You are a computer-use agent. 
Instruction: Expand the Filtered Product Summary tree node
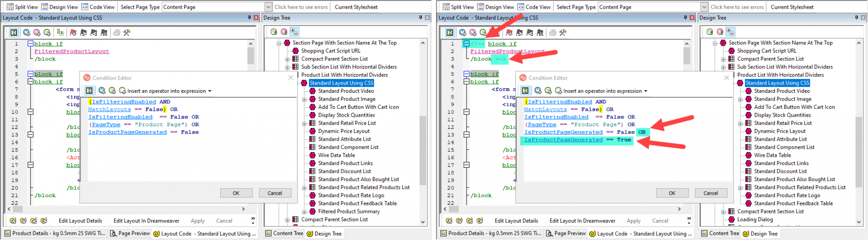305,212
